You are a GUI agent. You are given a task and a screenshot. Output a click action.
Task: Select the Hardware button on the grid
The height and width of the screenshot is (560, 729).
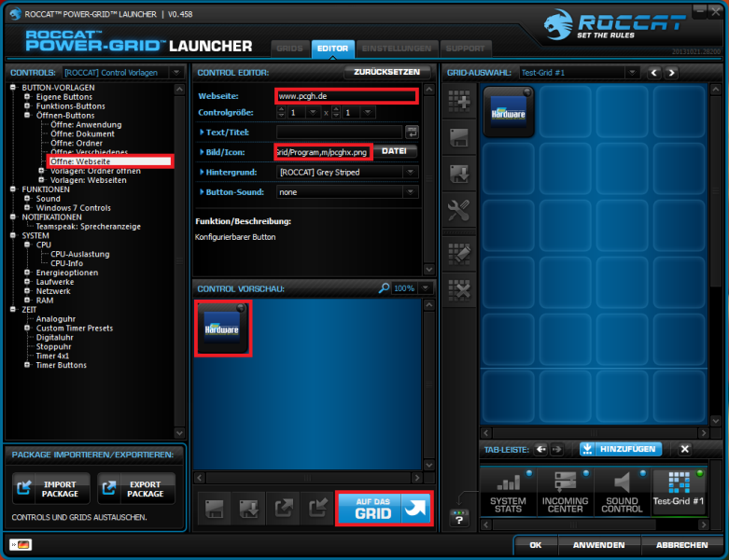pyautogui.click(x=508, y=112)
